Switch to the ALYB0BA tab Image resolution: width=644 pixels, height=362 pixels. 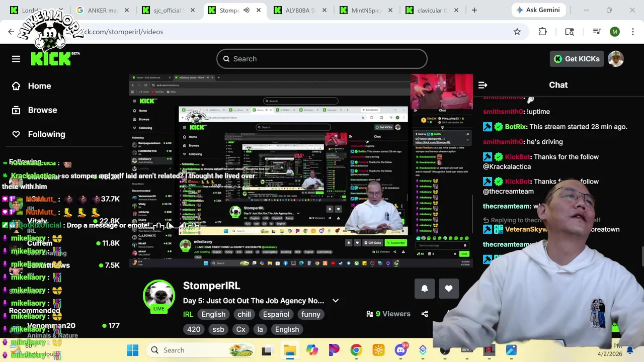pos(300,10)
